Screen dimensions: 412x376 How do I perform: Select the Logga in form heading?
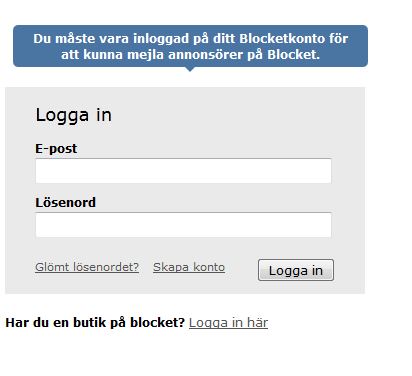(74, 115)
